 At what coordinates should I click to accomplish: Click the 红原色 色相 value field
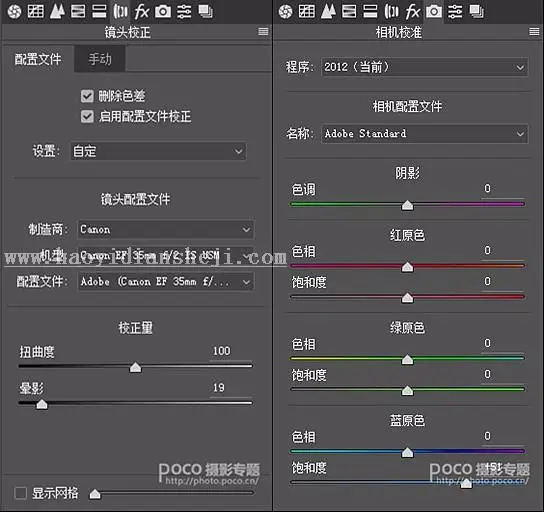[x=503, y=251]
